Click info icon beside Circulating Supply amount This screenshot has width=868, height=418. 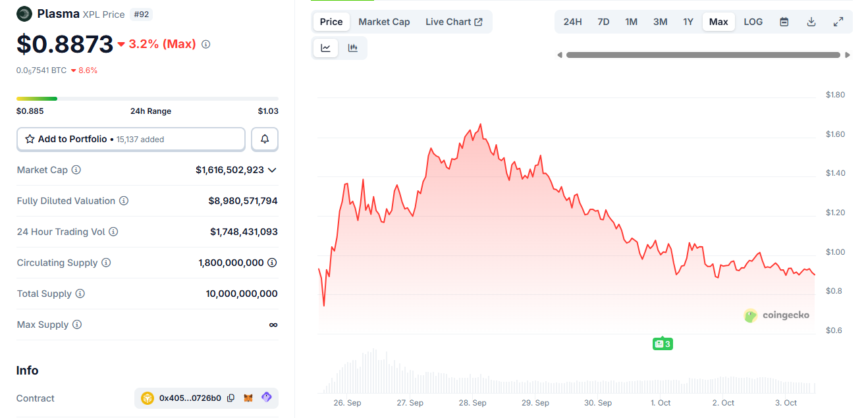272,263
